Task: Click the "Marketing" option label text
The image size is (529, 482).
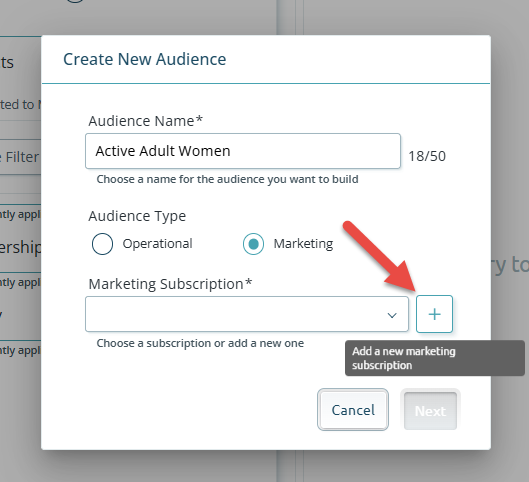Action: pyautogui.click(x=303, y=244)
